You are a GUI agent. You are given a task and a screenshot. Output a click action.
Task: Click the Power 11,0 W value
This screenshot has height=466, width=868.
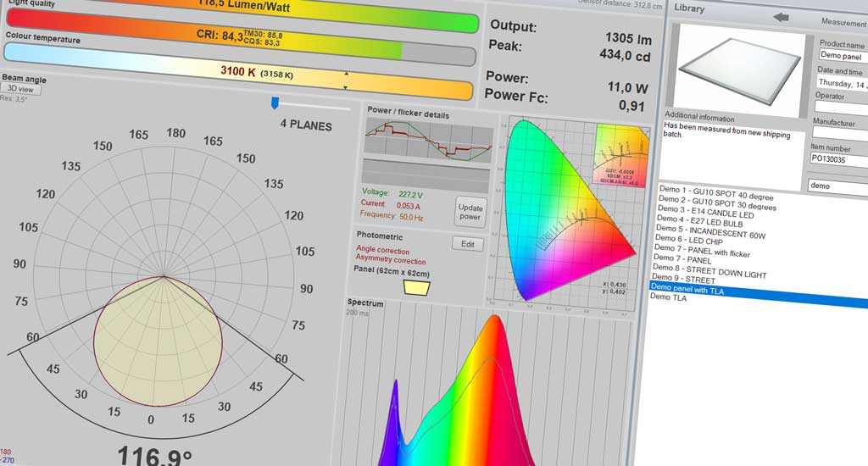tap(628, 87)
